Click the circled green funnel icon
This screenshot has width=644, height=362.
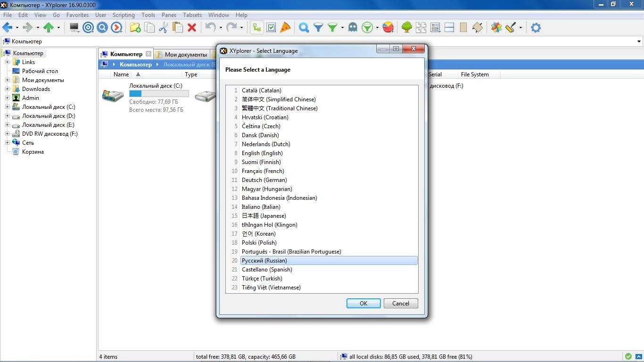[367, 28]
